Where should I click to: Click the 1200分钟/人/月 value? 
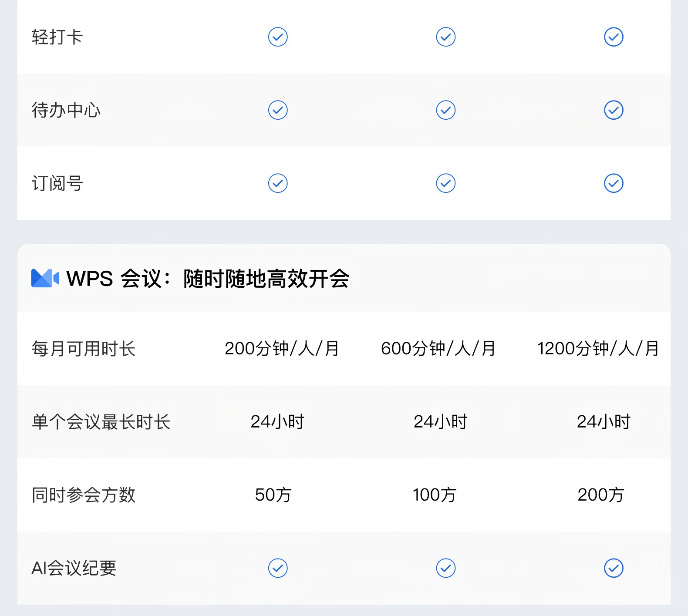(598, 349)
